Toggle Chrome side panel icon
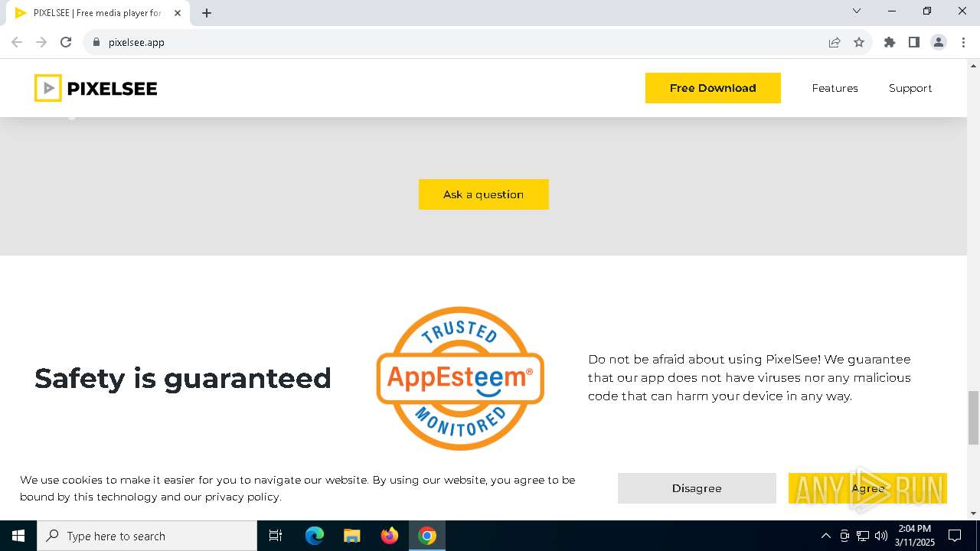This screenshot has width=980, height=551. (914, 42)
